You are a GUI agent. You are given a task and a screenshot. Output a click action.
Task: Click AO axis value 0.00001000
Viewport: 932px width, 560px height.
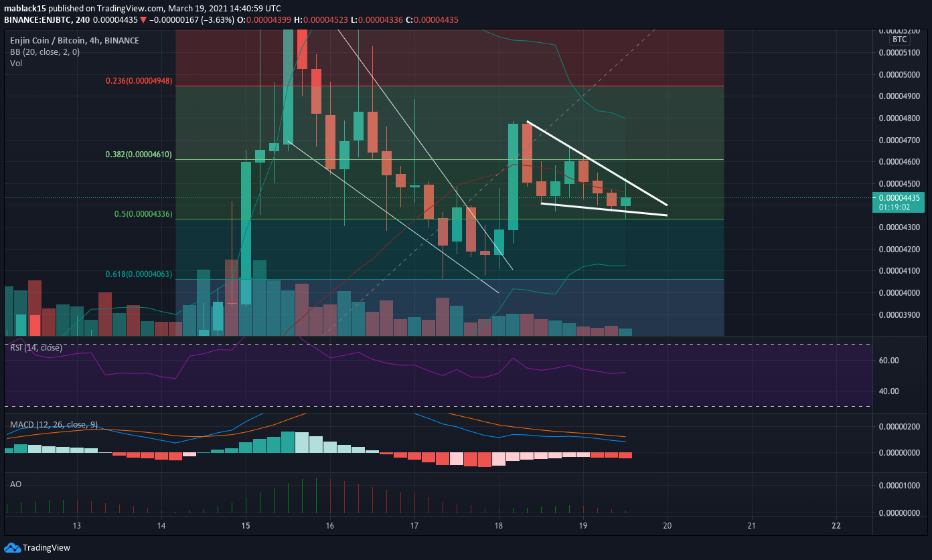[899, 486]
